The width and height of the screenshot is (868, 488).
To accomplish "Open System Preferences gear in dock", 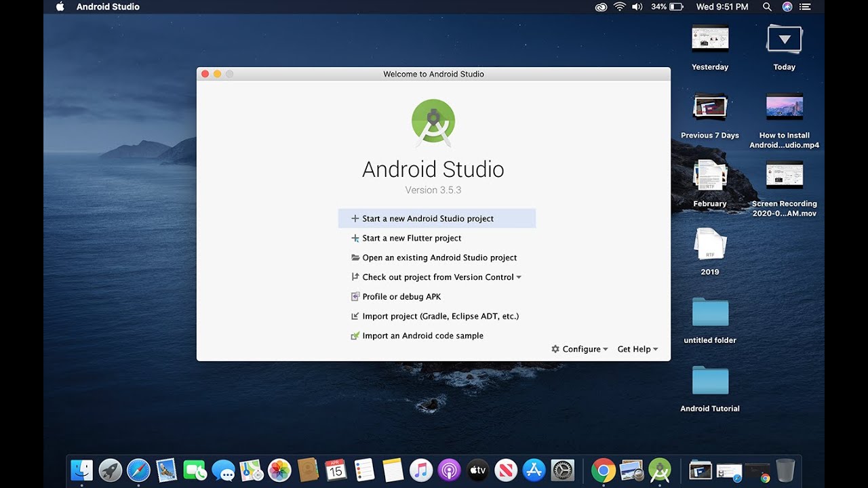I will coord(563,470).
